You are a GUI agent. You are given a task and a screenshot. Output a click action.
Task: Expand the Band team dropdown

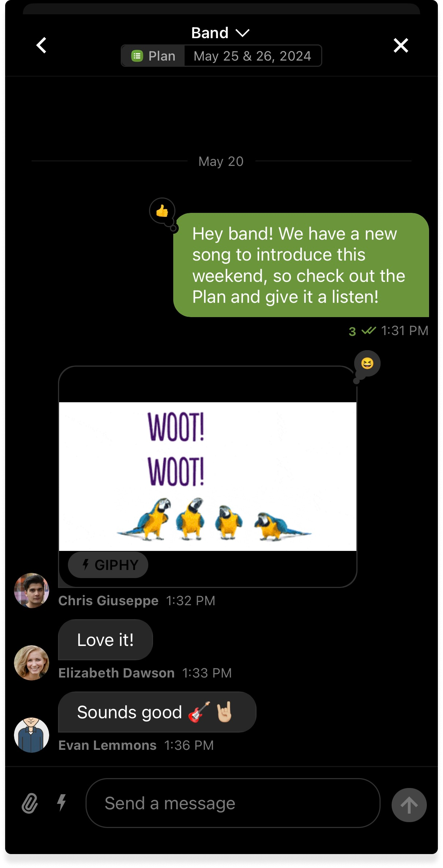point(220,33)
